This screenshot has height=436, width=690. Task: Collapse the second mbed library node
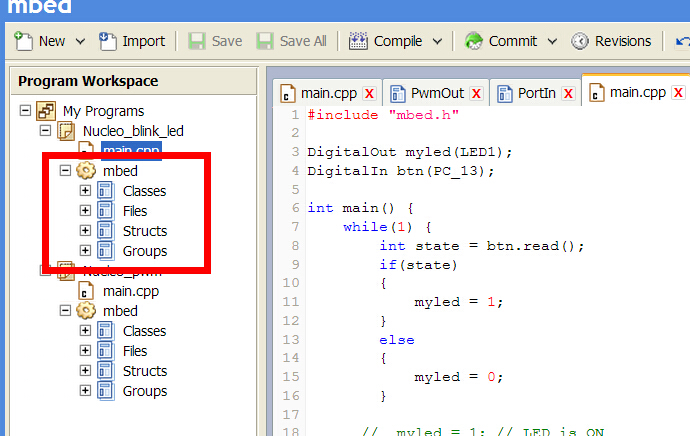[x=65, y=311]
